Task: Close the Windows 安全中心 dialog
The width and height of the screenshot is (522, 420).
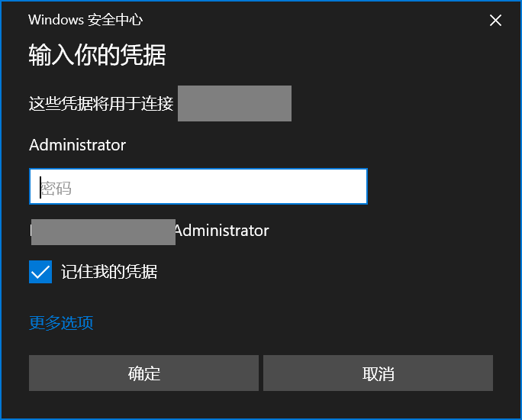Action: [495, 21]
